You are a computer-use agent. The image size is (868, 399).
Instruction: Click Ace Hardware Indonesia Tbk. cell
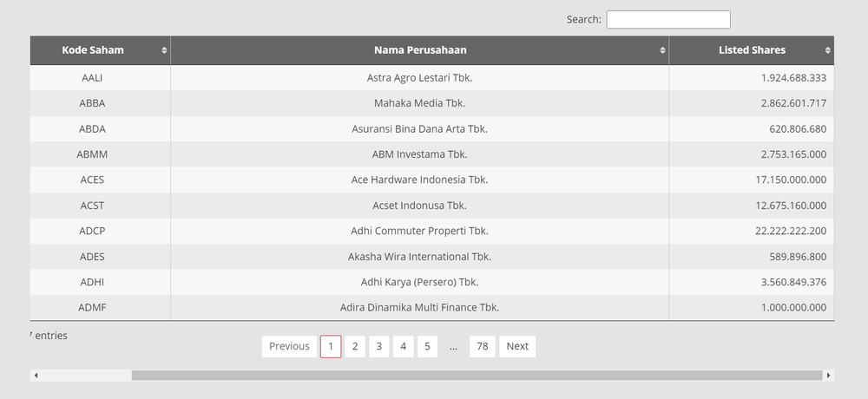(x=419, y=180)
